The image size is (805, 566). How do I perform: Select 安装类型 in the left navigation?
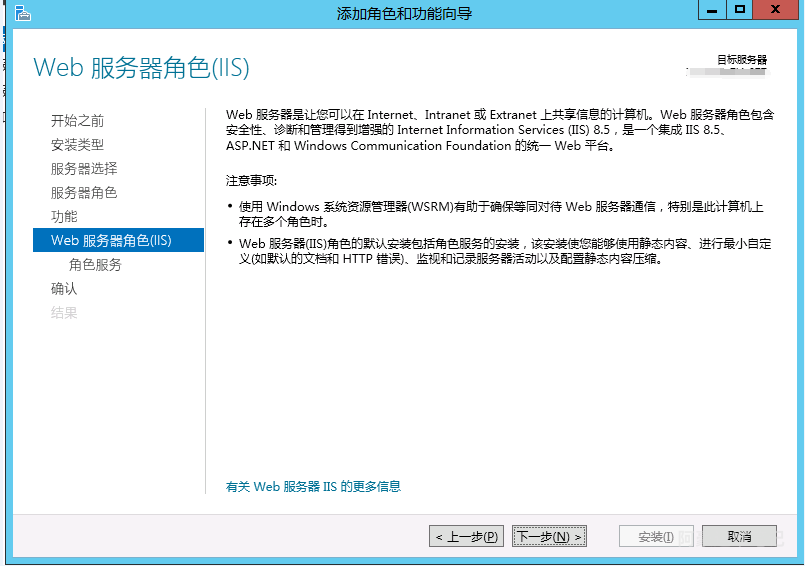(x=77, y=145)
